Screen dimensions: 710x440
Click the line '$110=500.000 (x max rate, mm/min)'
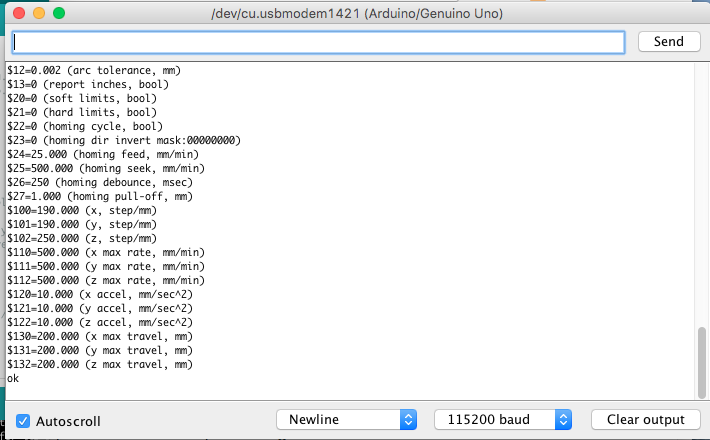(106, 253)
